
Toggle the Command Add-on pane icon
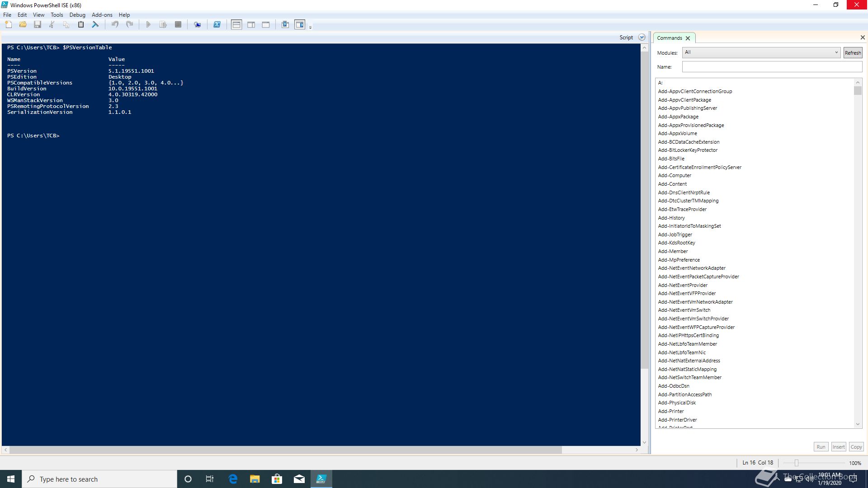pyautogui.click(x=300, y=24)
